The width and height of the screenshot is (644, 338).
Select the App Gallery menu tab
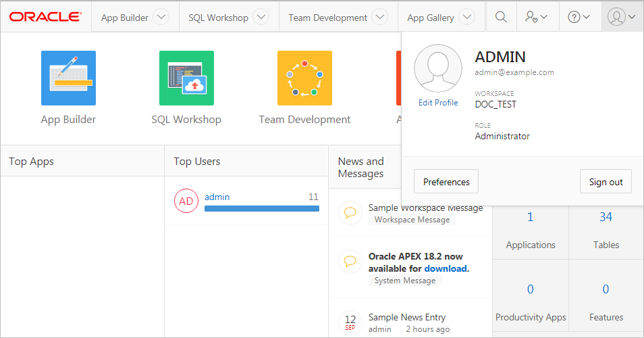tap(431, 18)
